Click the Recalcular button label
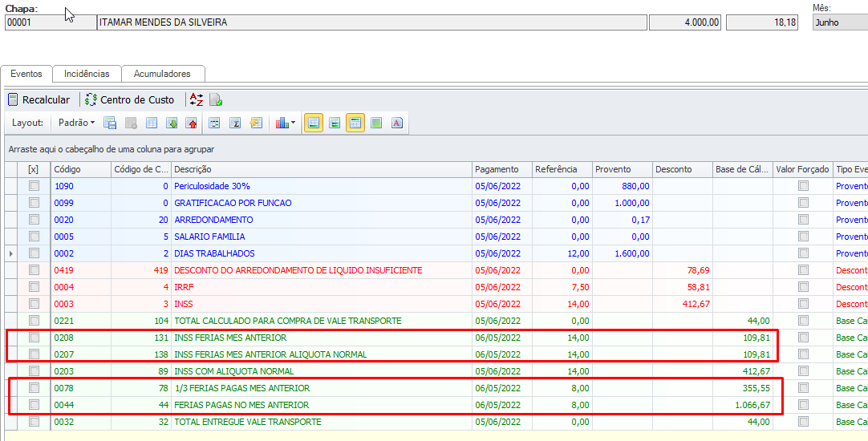Image resolution: width=868 pixels, height=441 pixels. click(x=46, y=99)
